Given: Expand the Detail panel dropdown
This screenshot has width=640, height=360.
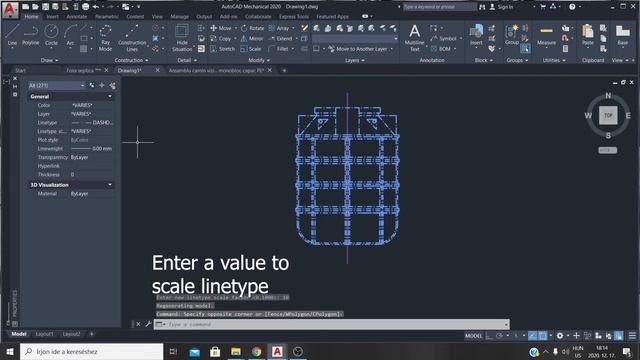Looking at the screenshot, I should coord(187,60).
